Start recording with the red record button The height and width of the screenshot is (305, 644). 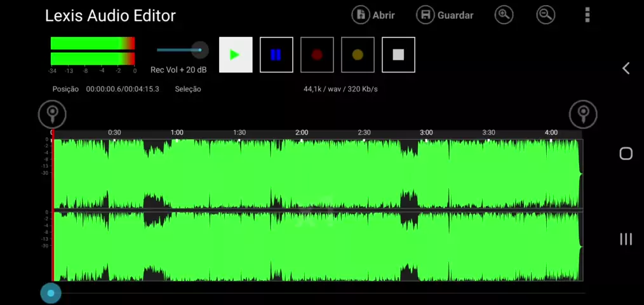click(x=317, y=55)
